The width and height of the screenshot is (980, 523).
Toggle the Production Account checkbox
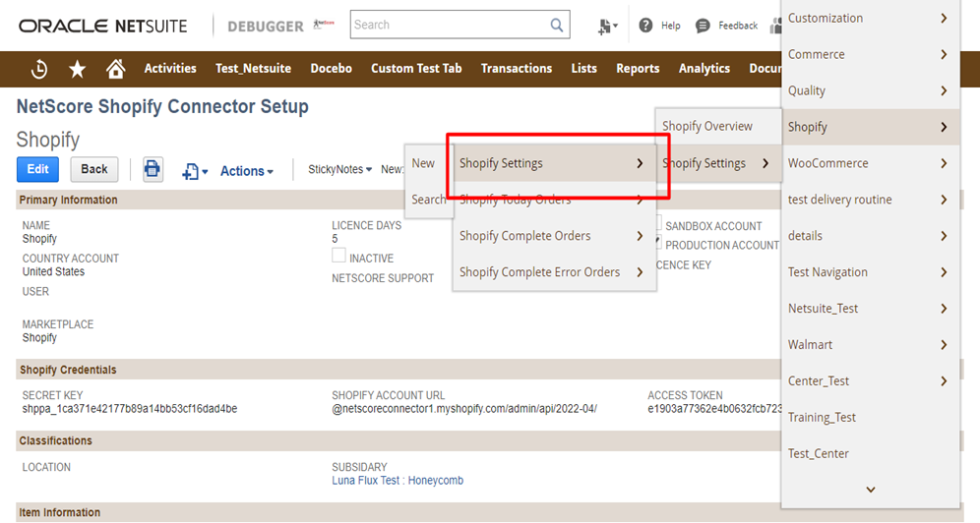(659, 243)
